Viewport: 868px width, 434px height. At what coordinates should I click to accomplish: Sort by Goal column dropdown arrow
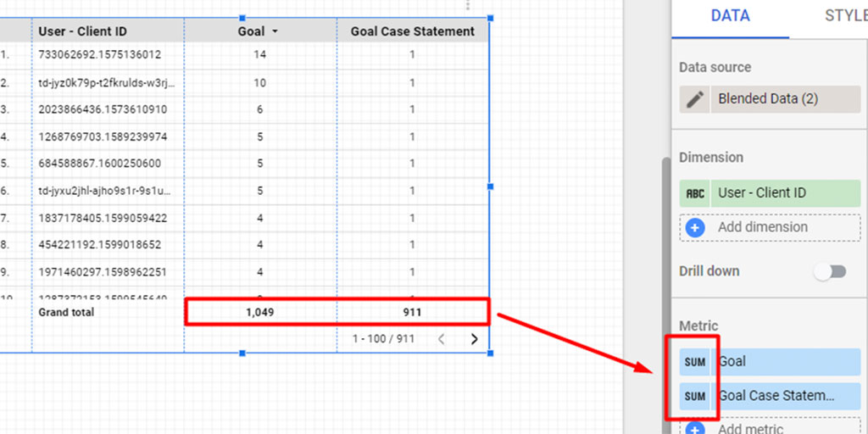click(x=275, y=31)
